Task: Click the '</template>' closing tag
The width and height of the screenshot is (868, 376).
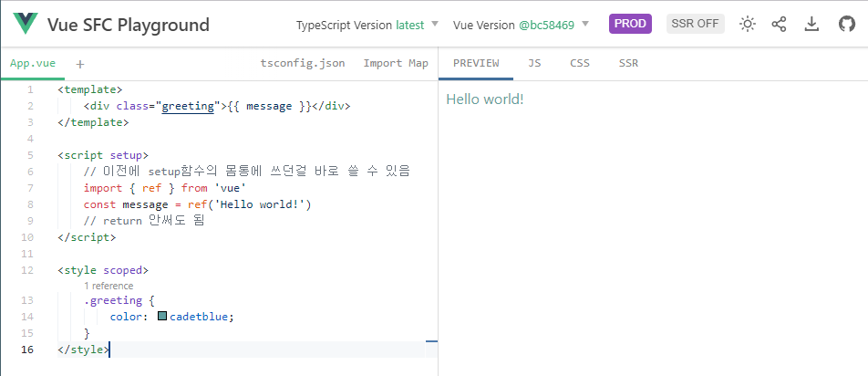Action: pos(93,122)
